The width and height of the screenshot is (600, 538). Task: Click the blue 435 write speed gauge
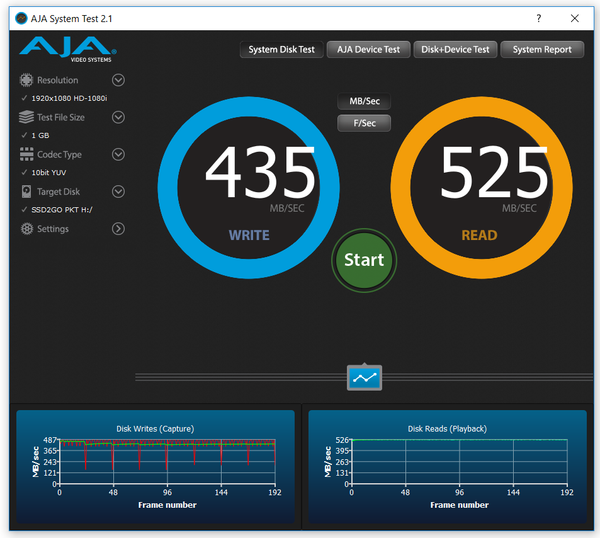pos(249,187)
